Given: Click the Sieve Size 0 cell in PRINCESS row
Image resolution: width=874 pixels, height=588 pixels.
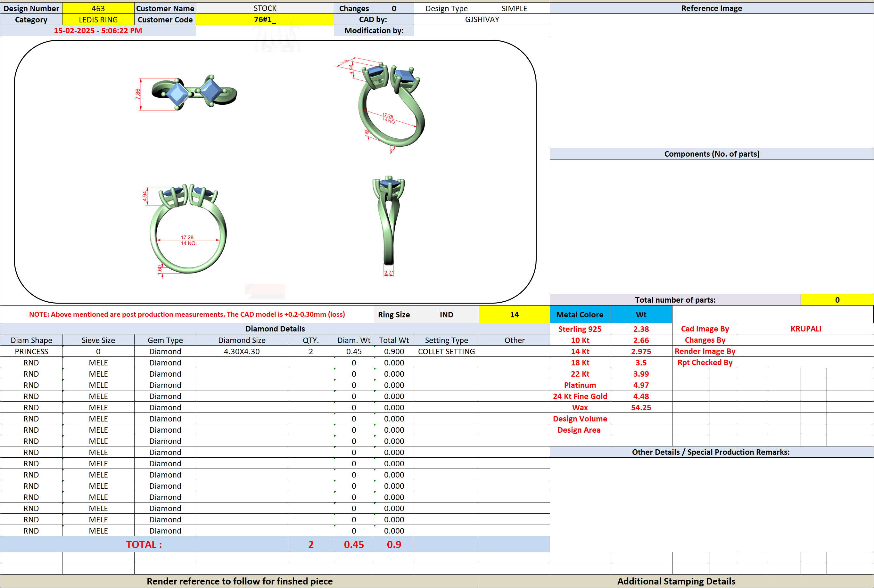Looking at the screenshot, I should click(98, 351).
